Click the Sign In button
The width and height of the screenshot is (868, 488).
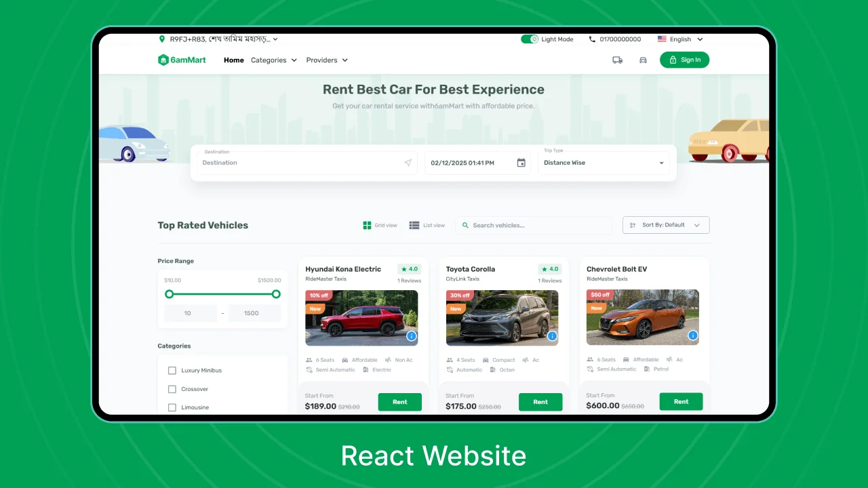coord(684,60)
